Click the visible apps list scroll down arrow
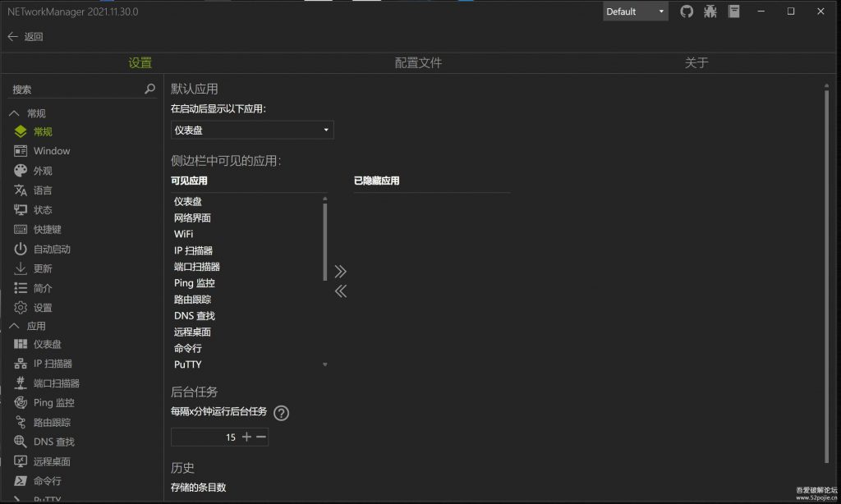This screenshot has height=504, width=841. 325,364
